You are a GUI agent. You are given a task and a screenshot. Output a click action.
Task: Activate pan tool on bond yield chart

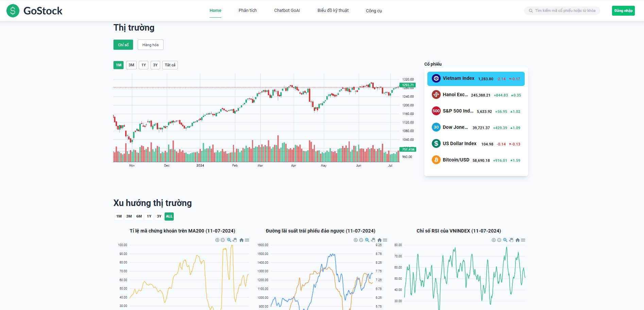pyautogui.click(x=373, y=240)
